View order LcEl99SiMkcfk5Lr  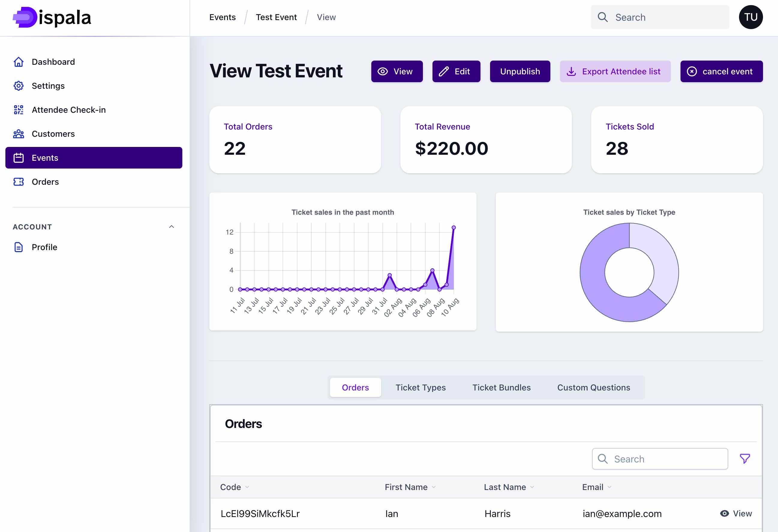tap(736, 513)
